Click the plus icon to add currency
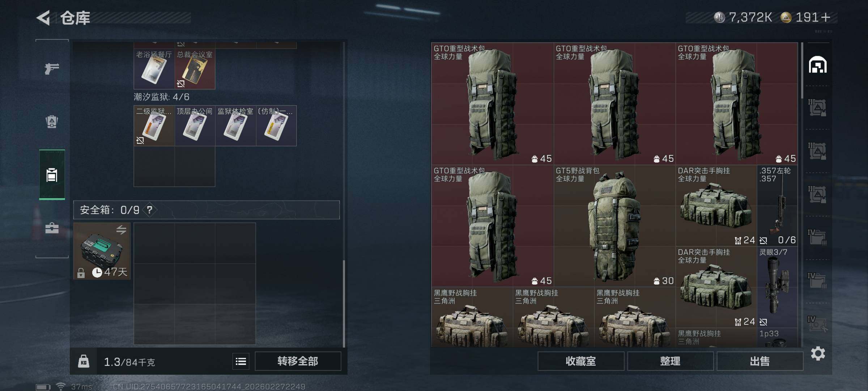 (826, 17)
